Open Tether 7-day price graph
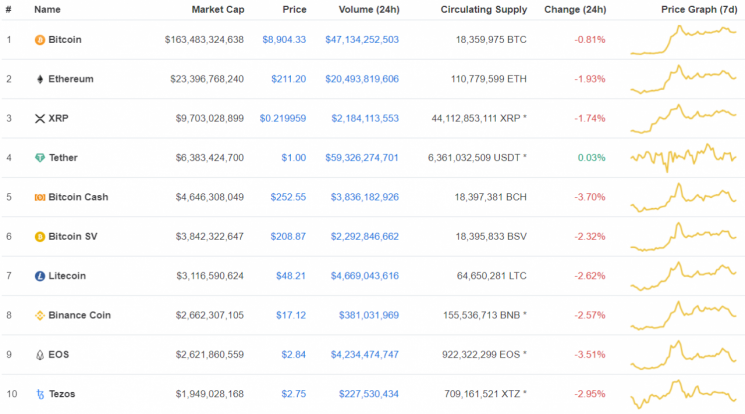 click(683, 158)
